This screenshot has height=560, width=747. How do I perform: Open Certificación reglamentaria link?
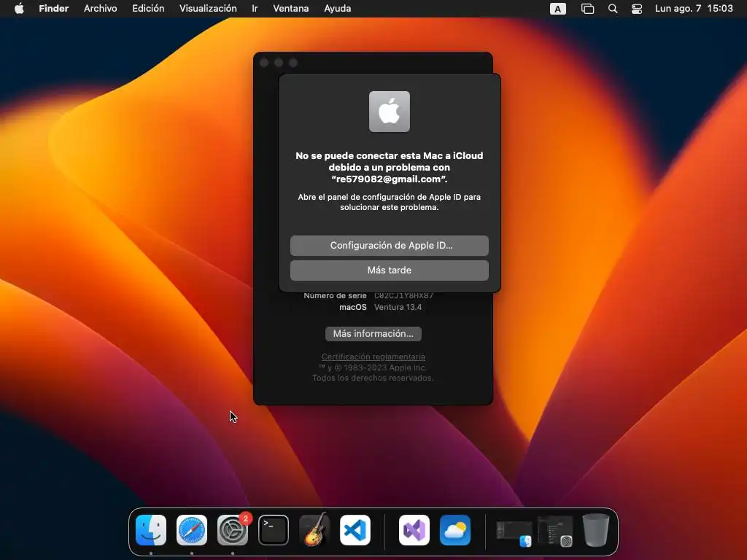(x=373, y=357)
